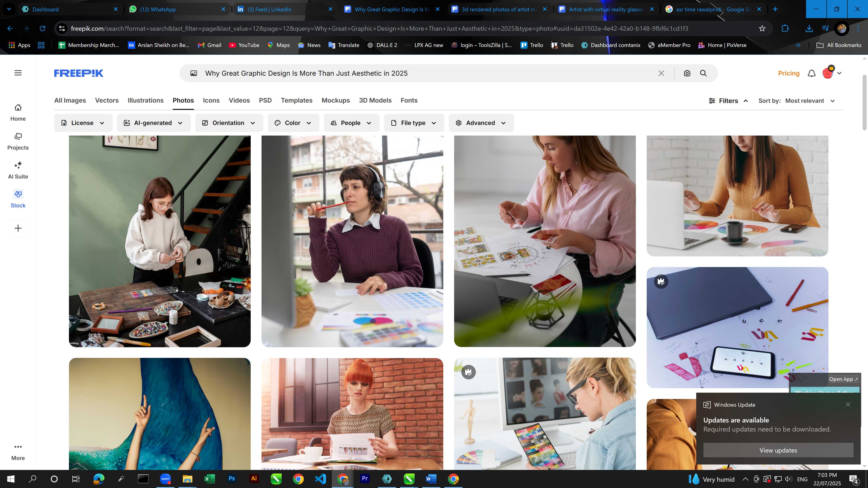Bookmark this page with the star
Screen dimensions: 868x488
[x=762, y=29]
